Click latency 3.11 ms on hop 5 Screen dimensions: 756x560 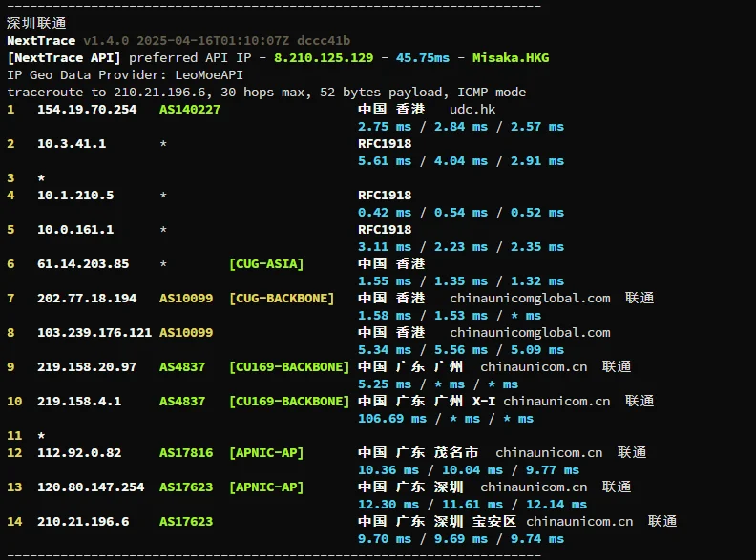[x=385, y=247]
